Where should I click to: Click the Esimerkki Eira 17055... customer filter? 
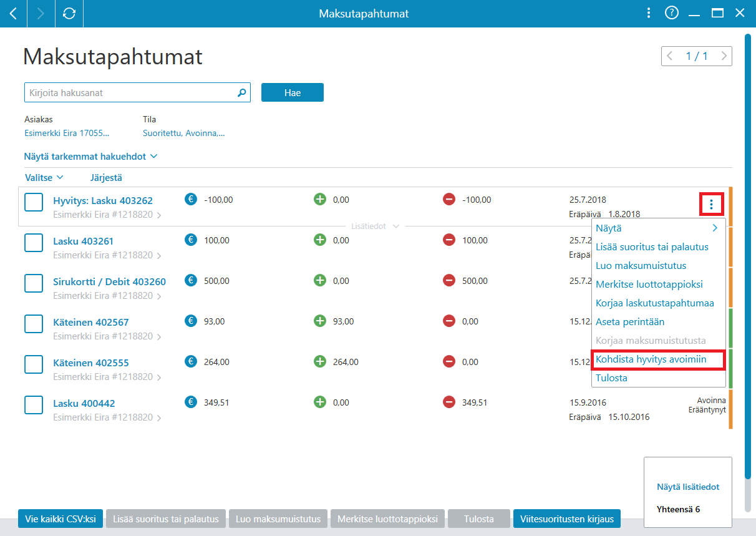[x=67, y=133]
